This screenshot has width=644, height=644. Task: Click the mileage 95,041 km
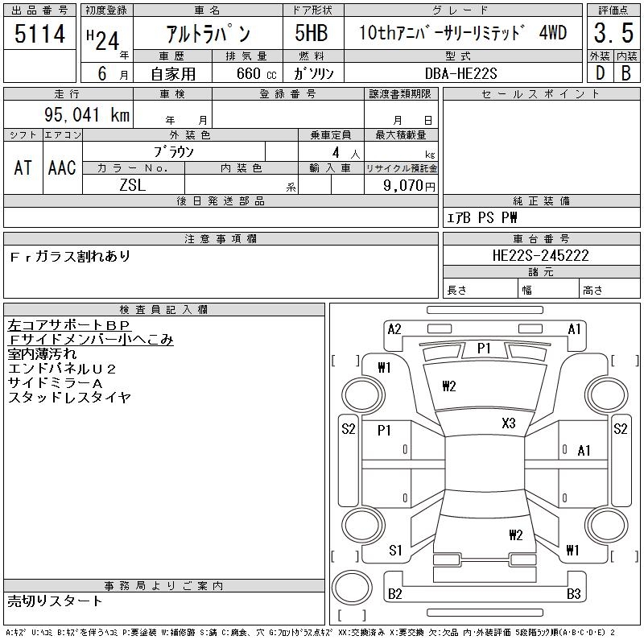click(x=87, y=114)
